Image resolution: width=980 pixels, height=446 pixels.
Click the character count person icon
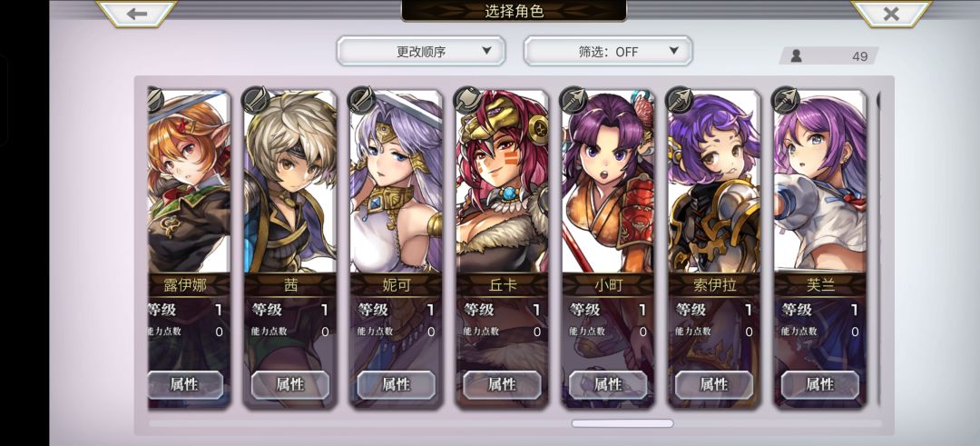797,55
